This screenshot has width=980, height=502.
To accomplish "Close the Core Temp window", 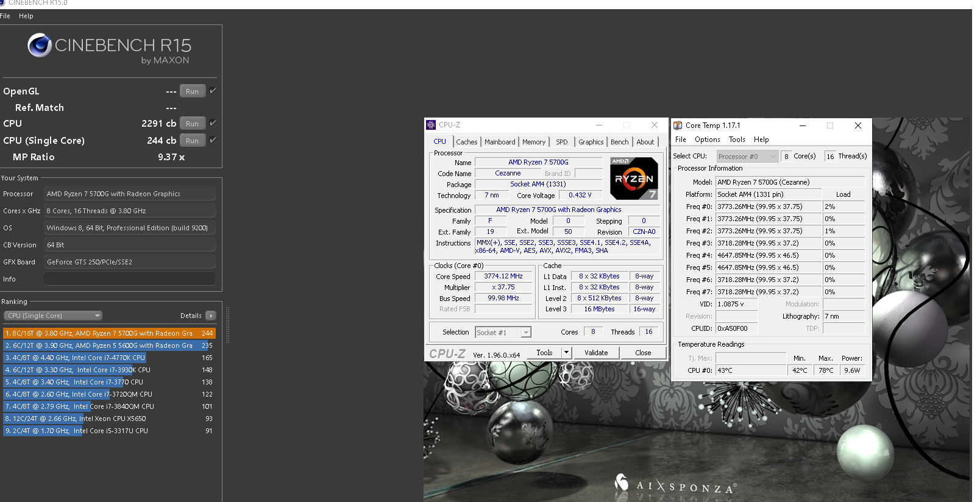I will click(858, 125).
